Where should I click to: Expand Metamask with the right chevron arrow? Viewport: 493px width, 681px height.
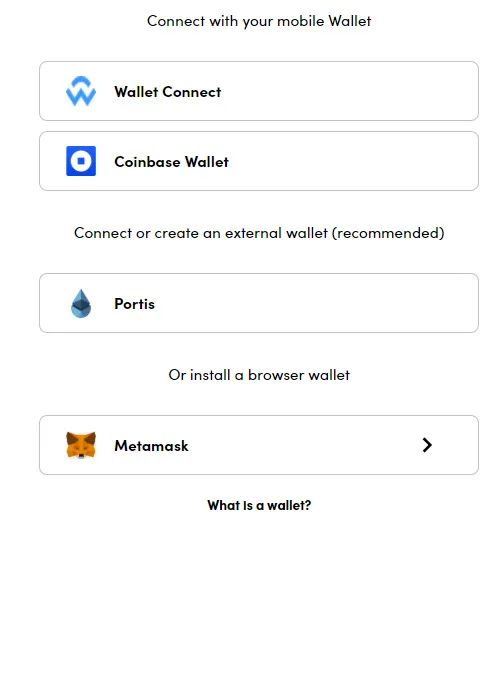pos(427,445)
